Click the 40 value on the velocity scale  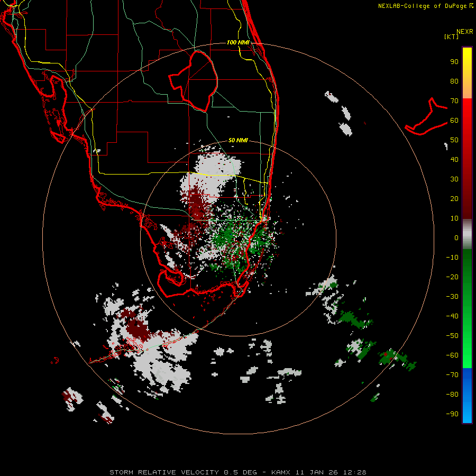coord(454,159)
